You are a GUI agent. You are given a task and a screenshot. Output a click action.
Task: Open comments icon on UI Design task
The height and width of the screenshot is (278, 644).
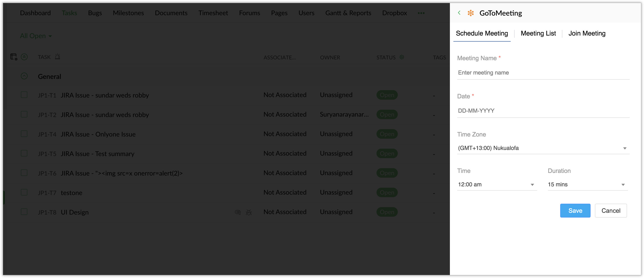tap(238, 212)
